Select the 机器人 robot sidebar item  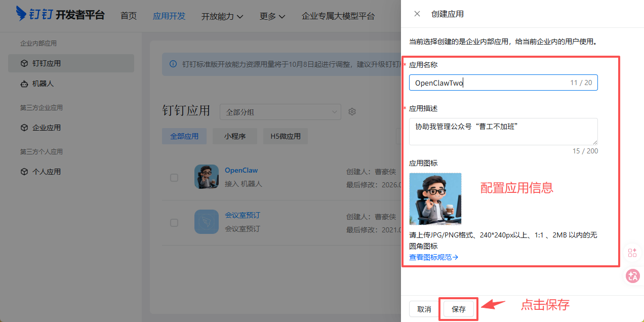pyautogui.click(x=43, y=84)
